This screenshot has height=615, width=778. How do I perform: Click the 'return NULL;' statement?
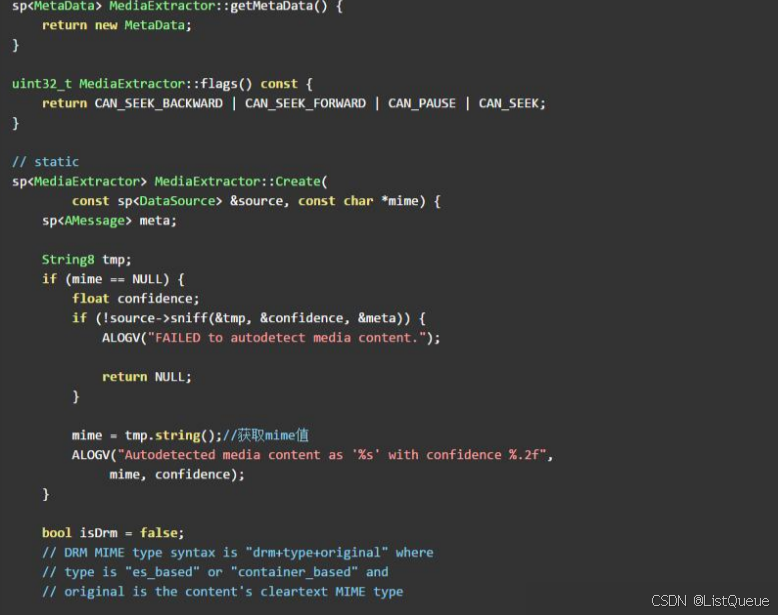[x=147, y=377]
